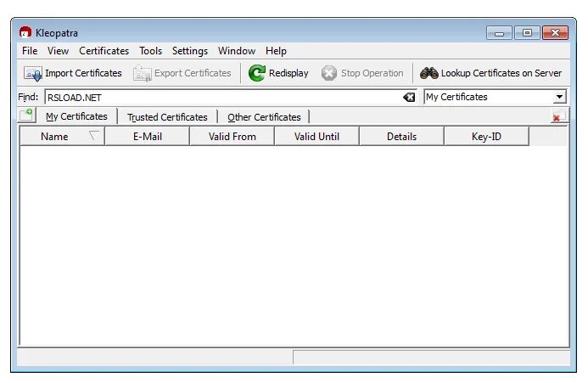
Task: Sort by the Details column header
Action: 401,137
